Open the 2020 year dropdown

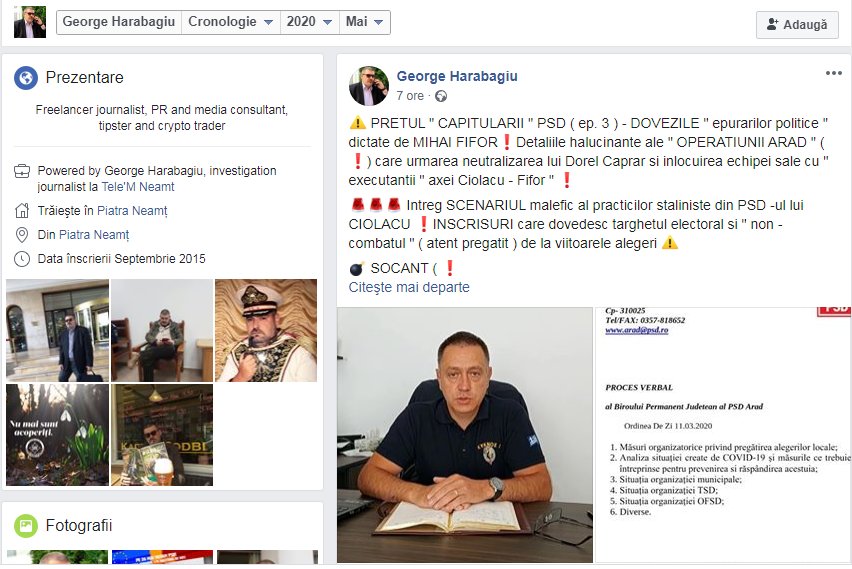(x=309, y=22)
